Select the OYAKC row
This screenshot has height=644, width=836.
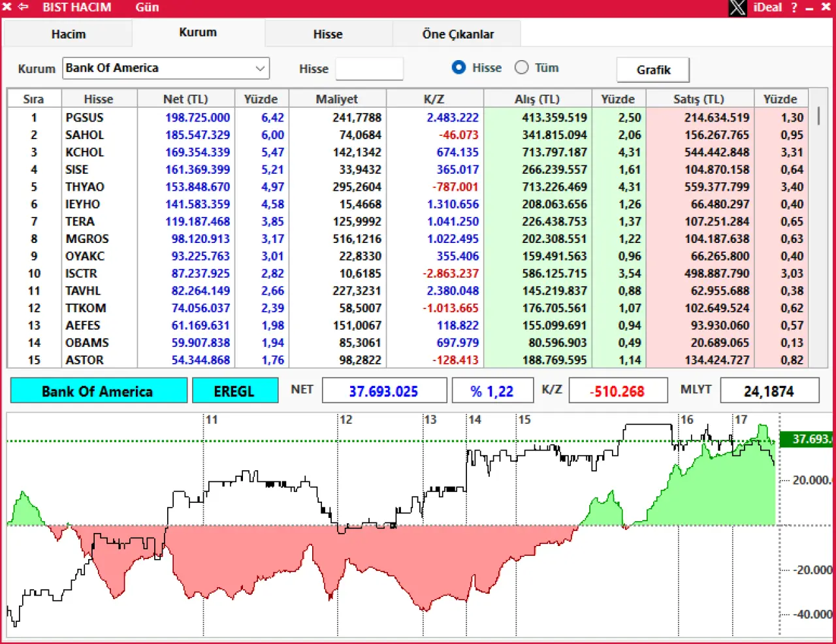coord(408,256)
